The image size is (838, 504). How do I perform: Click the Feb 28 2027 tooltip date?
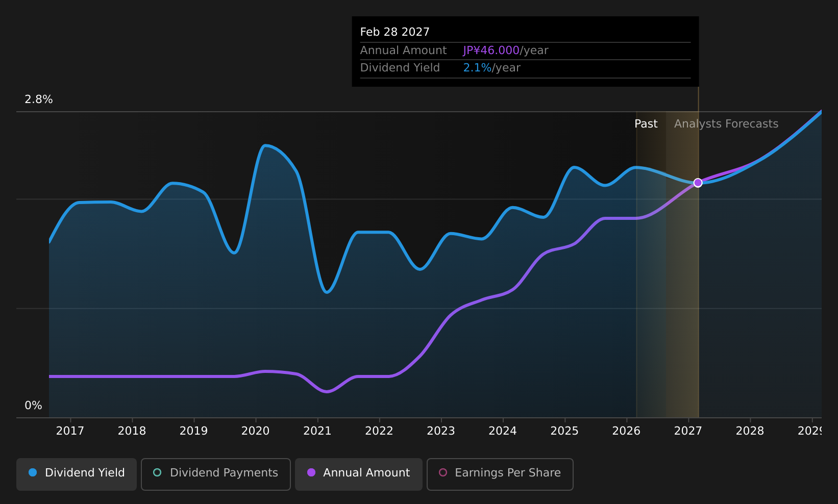[x=395, y=32]
